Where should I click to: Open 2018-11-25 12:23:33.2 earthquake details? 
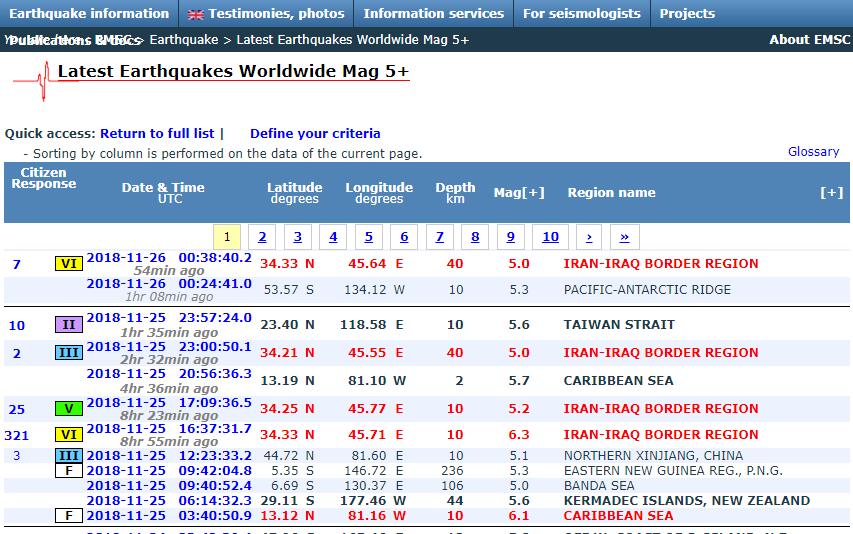[x=169, y=456]
